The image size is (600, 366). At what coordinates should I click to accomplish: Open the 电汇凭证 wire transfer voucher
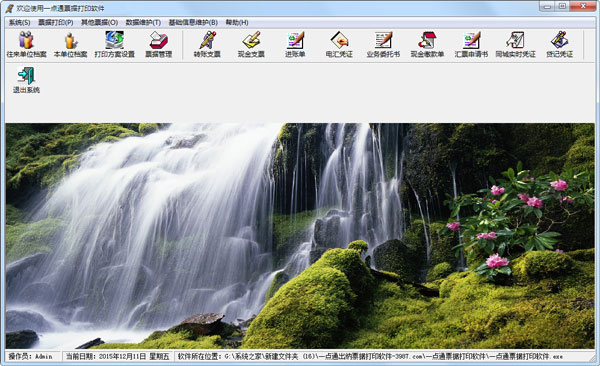tap(339, 45)
